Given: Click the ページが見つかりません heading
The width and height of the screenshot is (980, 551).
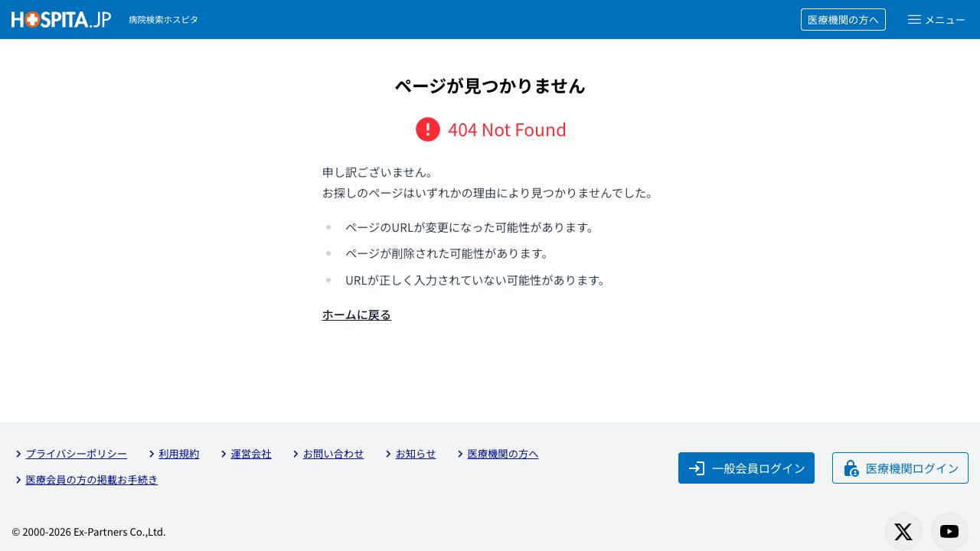Looking at the screenshot, I should [x=490, y=86].
